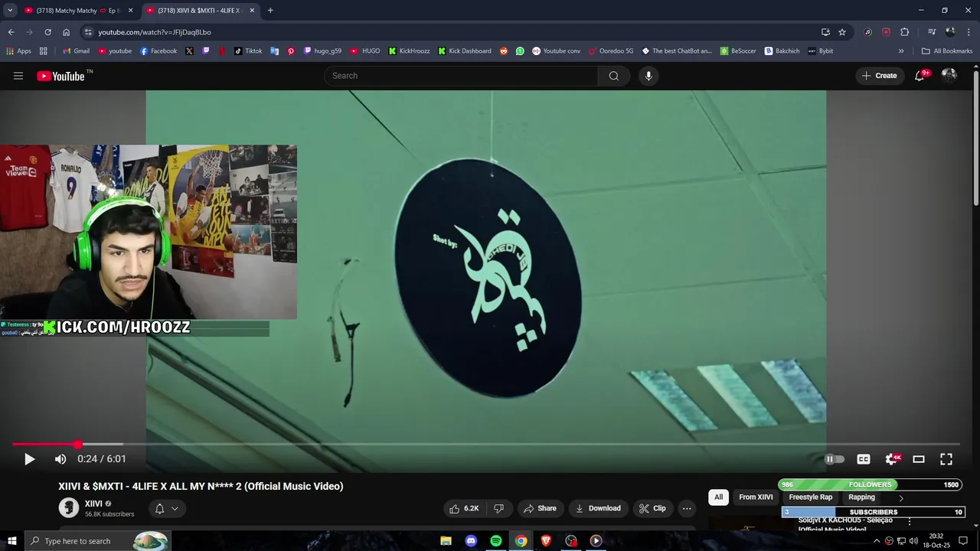Go back in browser
980x551 pixels.
click(11, 32)
